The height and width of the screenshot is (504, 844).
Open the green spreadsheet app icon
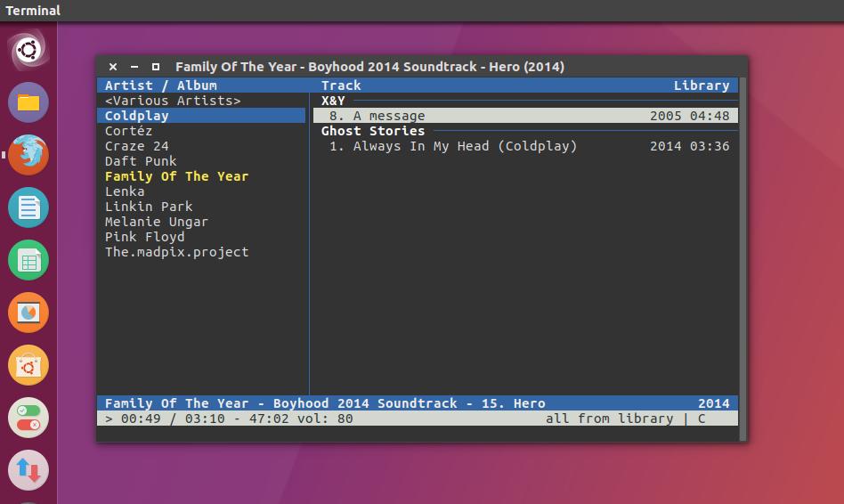28,261
